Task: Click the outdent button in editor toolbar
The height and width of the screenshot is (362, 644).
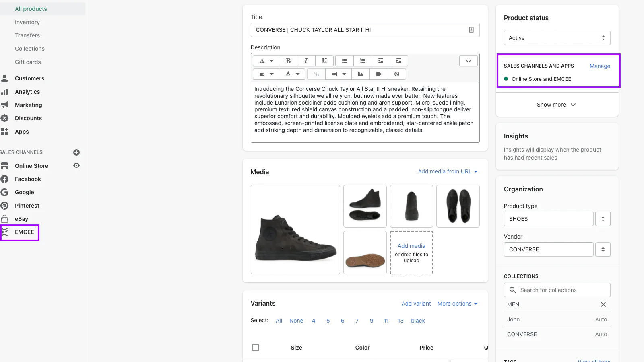Action: (381, 61)
